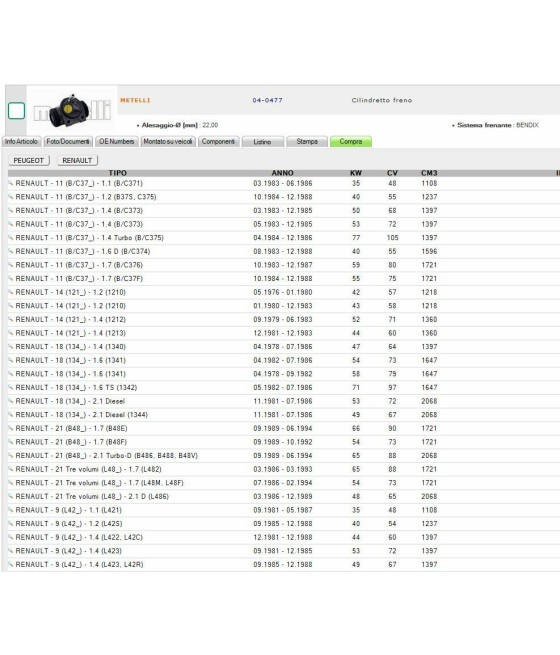The height and width of the screenshot is (655, 560).
Task: Open the brake cylinder product thumbnail
Action: tap(72, 111)
